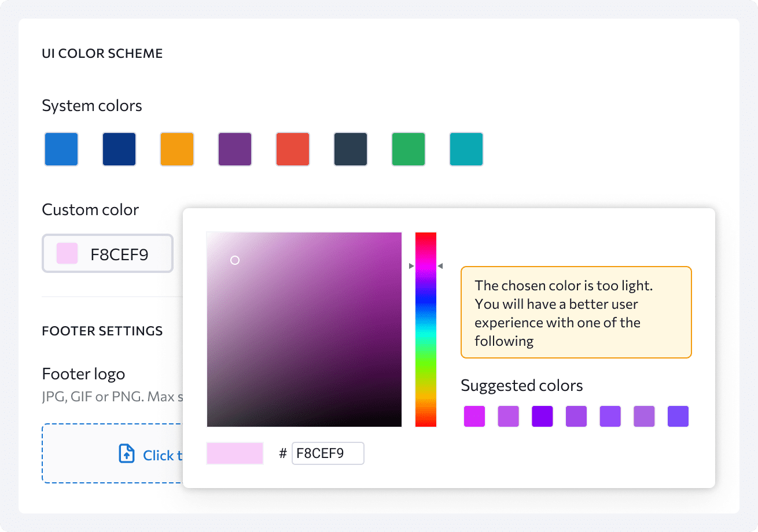Pick the last suggested color swatch

pyautogui.click(x=678, y=416)
